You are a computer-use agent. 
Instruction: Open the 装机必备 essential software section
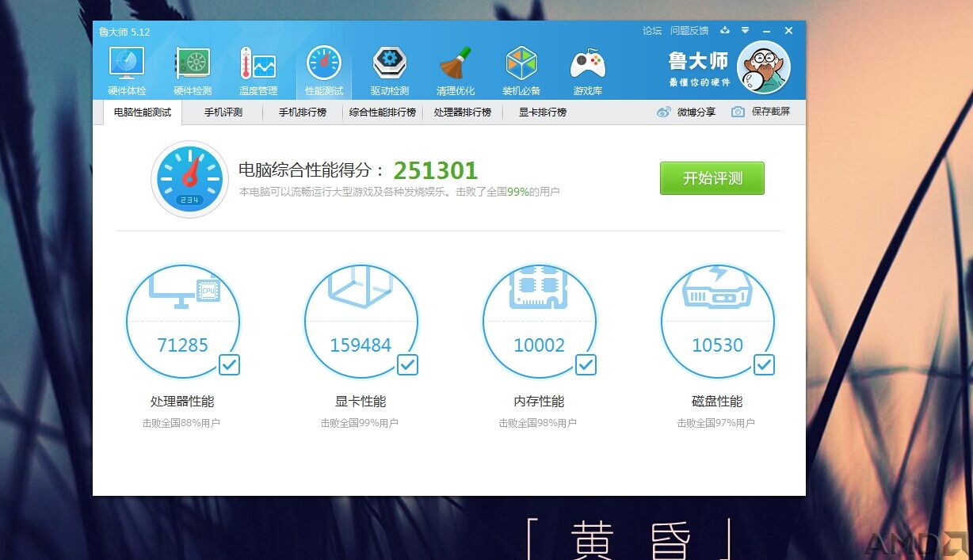521,71
